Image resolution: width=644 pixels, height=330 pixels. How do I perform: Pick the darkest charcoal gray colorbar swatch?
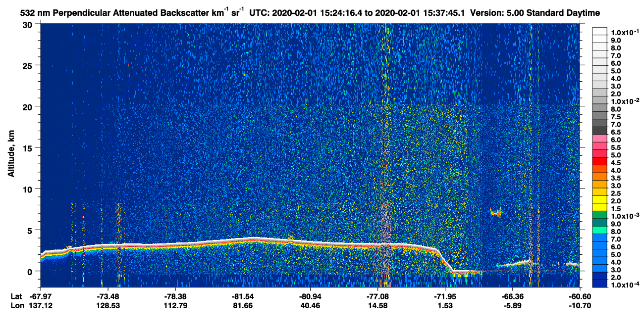600,131
